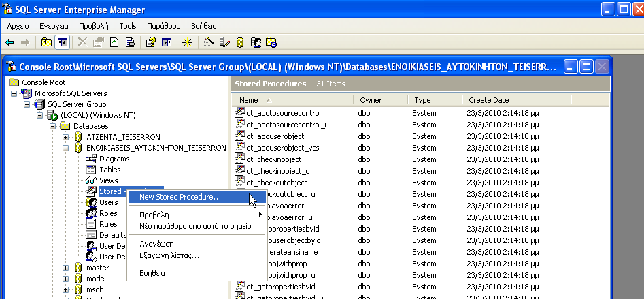Choose Ανανέωση in the context menu
The height and width of the screenshot is (299, 644).
pyautogui.click(x=197, y=244)
